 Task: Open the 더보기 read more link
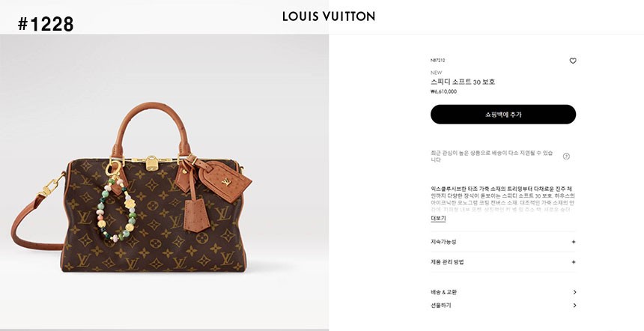[438, 218]
